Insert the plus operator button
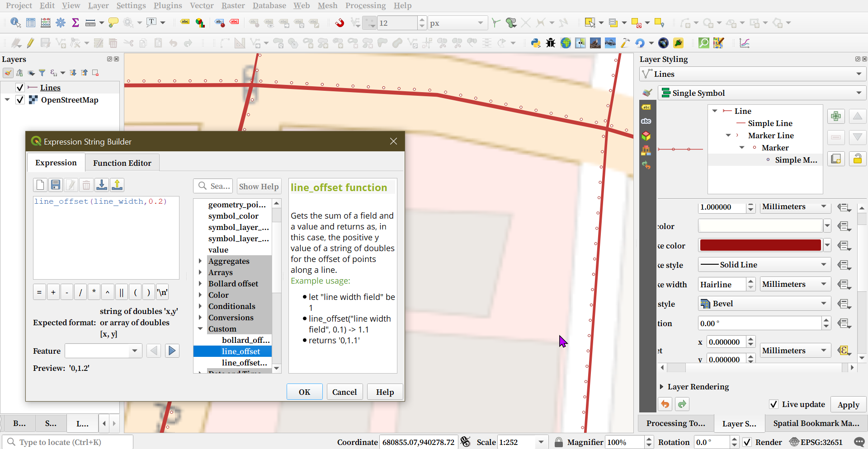 pos(53,292)
